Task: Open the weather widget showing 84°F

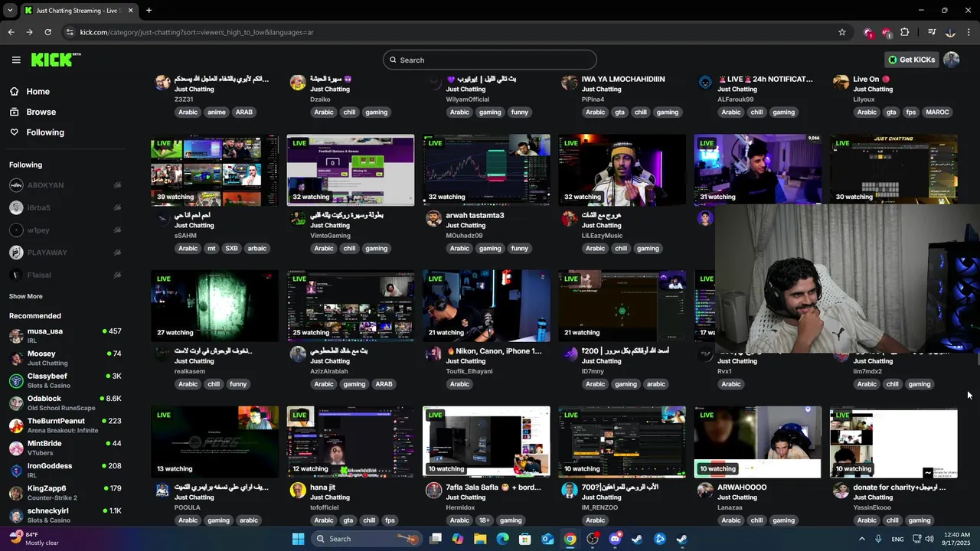Action: point(34,539)
